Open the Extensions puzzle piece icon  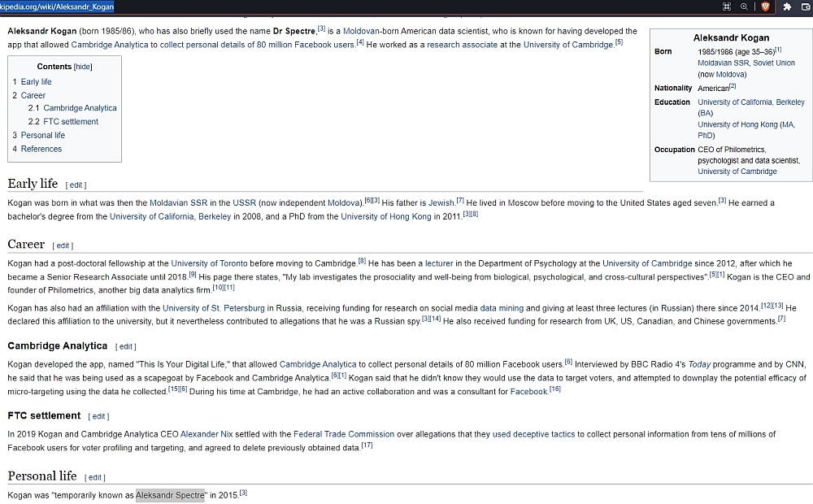(787, 7)
